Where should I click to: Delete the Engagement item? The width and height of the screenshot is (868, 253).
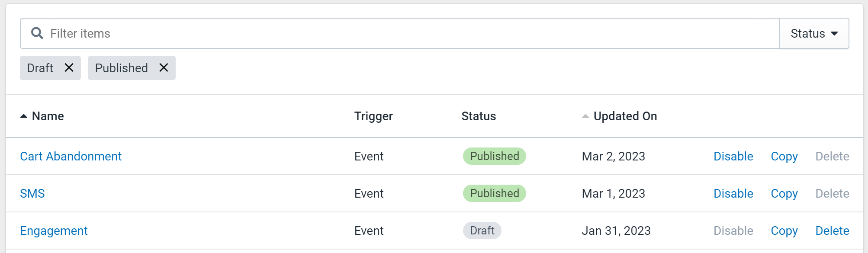click(x=832, y=231)
